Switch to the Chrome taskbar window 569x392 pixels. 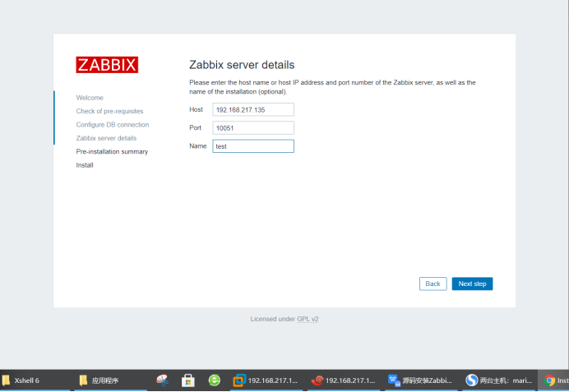(x=553, y=380)
